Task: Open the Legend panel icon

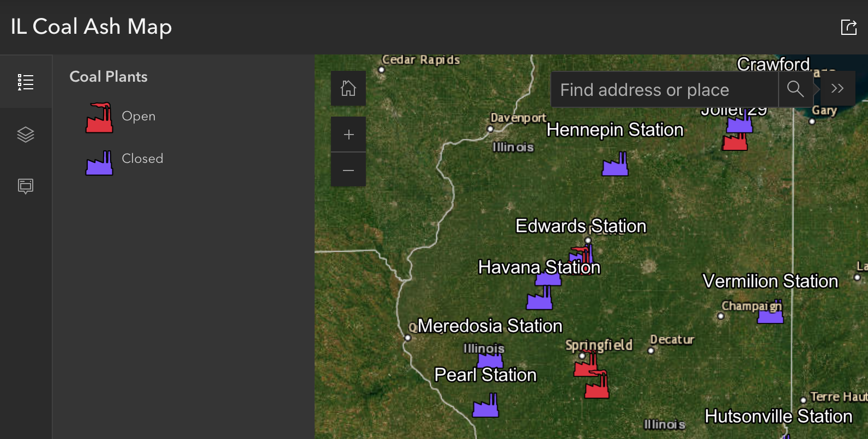Action: pos(26,82)
